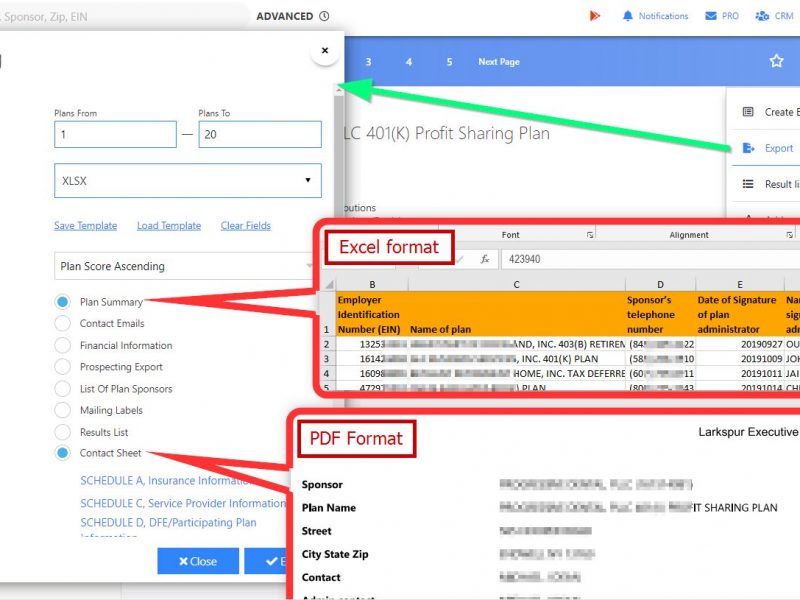Click the ADVANCED search clock icon

[x=324, y=16]
